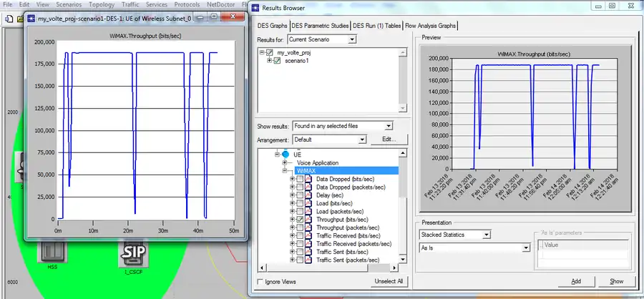
Task: Check the Load (bits/sec) statistic
Action: (x=300, y=203)
